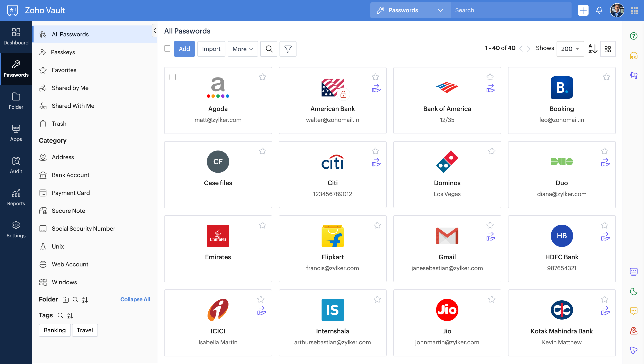Add new folder icon beside Folder heading
644x364 pixels.
pyautogui.click(x=66, y=299)
